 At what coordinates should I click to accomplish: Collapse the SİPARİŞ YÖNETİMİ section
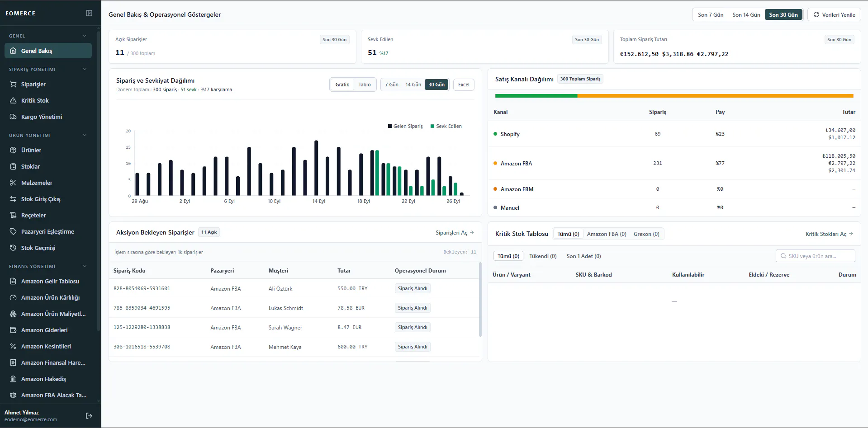click(85, 69)
